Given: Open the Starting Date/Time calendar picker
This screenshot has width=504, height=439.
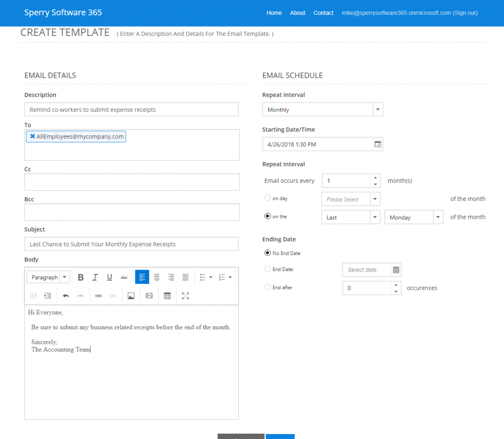Looking at the screenshot, I should 378,144.
